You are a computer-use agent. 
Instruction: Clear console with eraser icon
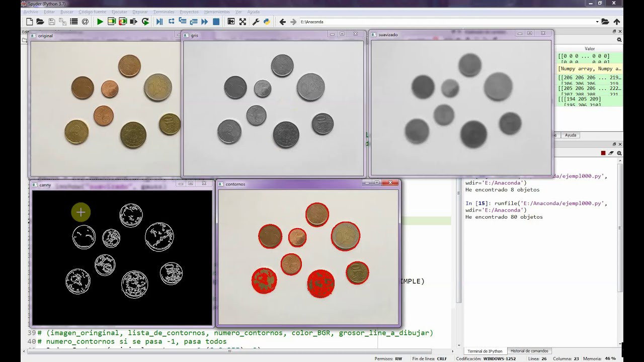tap(611, 153)
